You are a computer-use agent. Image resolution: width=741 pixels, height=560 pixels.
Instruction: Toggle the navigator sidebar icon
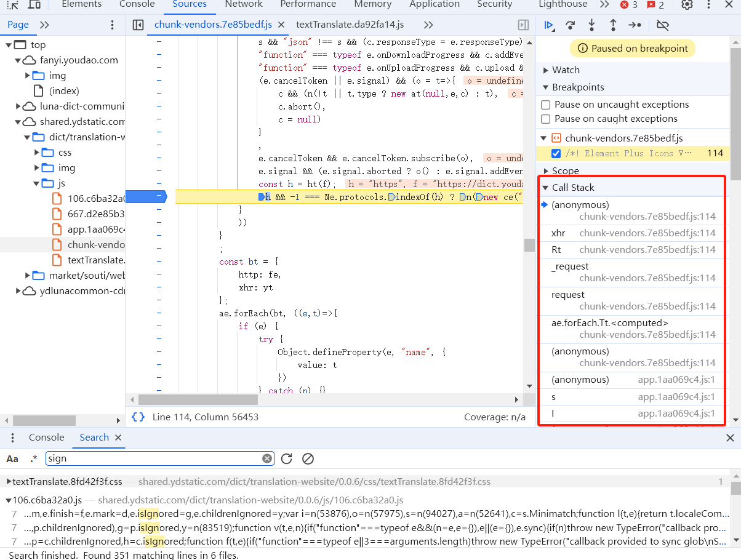[138, 25]
